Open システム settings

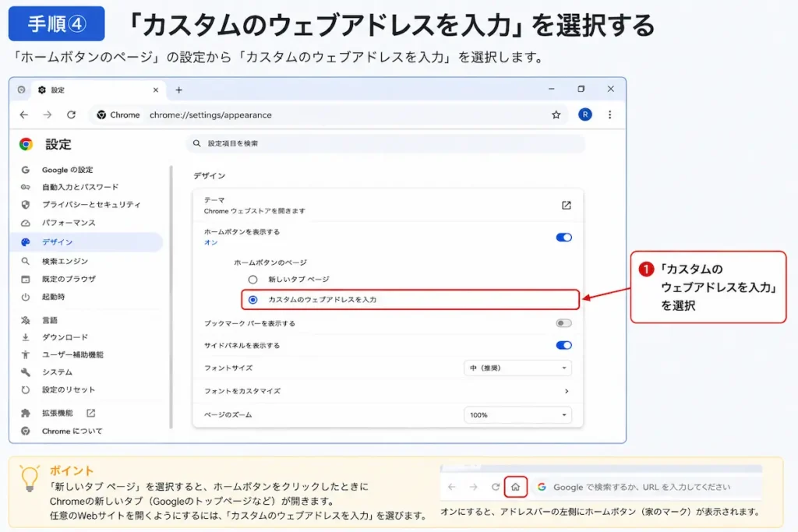click(x=57, y=372)
